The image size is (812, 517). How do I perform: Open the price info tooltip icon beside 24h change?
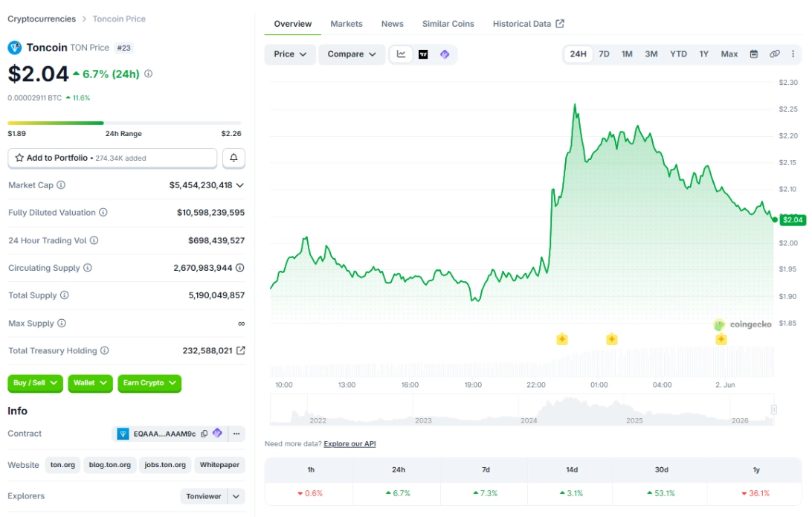[x=149, y=74]
